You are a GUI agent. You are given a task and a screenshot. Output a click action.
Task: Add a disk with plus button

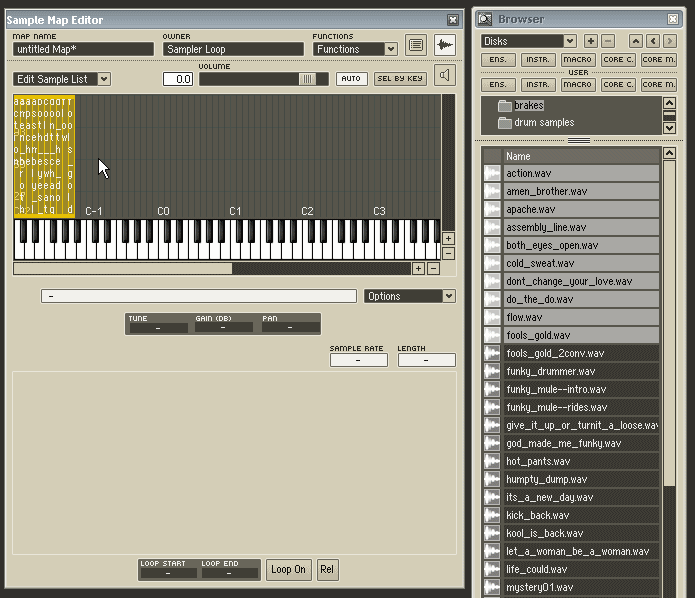[590, 41]
